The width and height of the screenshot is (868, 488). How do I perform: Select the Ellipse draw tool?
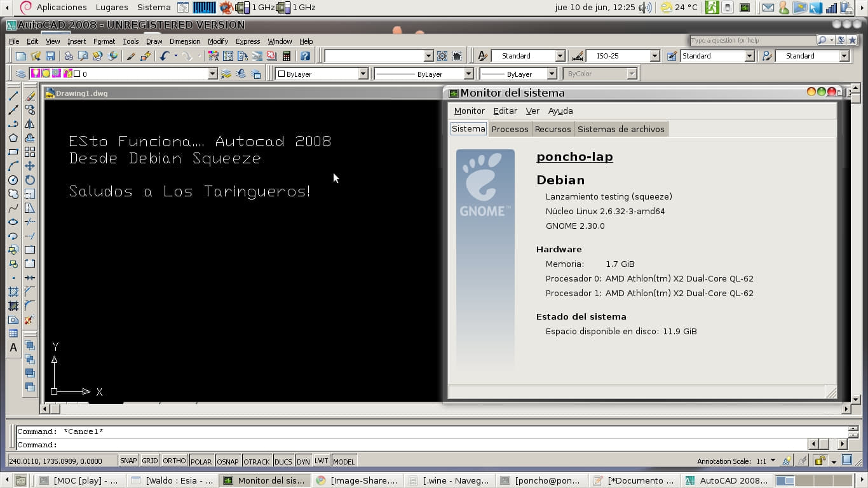point(13,222)
